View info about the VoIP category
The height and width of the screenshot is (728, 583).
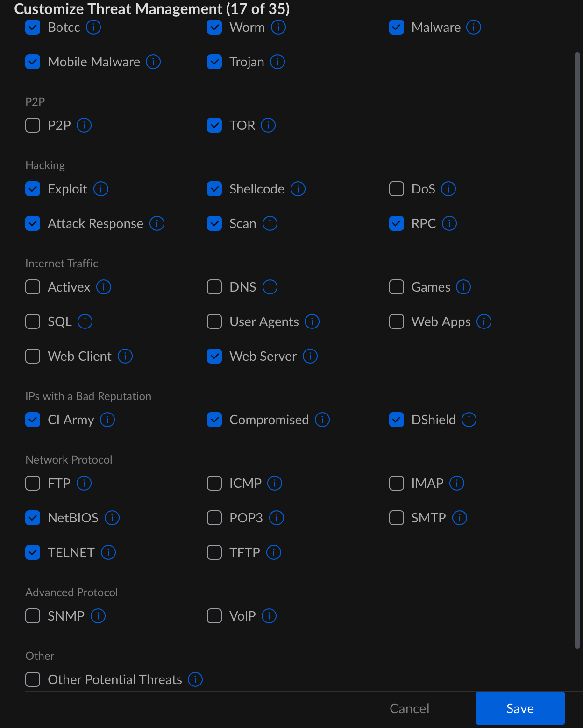tap(269, 616)
